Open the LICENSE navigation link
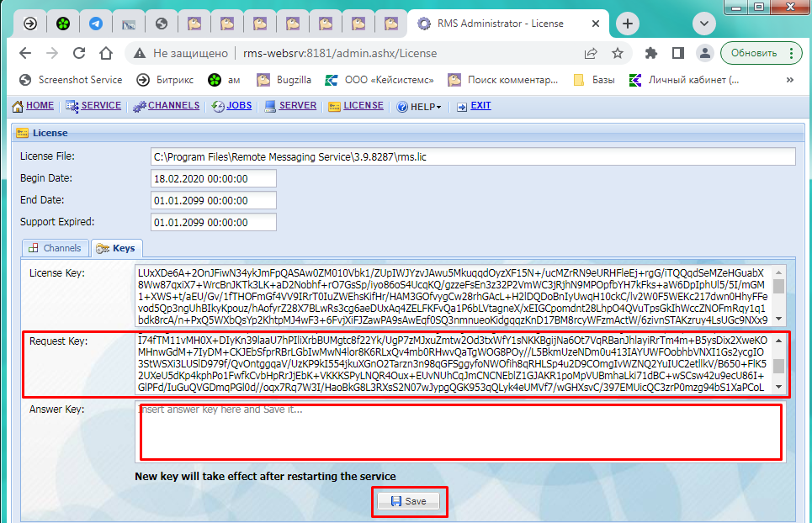This screenshot has height=523, width=812. pos(364,106)
